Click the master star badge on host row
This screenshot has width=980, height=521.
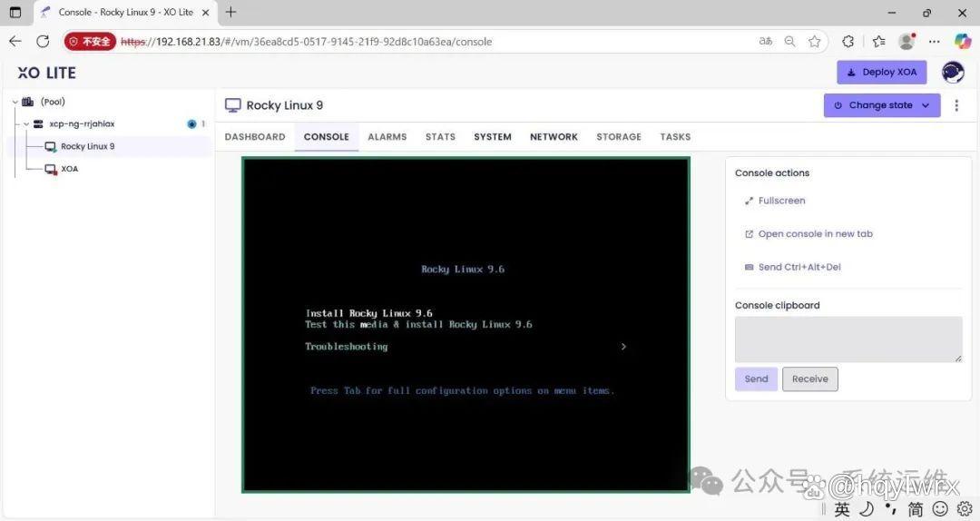(x=191, y=123)
